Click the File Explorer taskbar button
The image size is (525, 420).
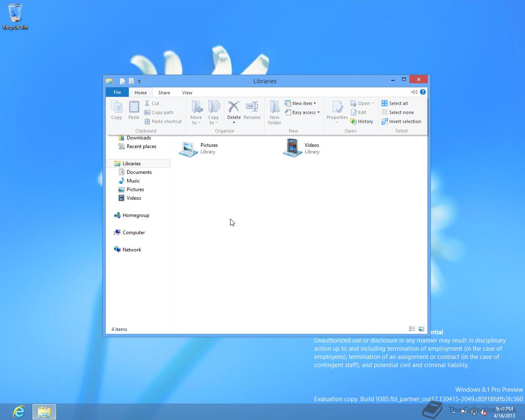(x=44, y=412)
